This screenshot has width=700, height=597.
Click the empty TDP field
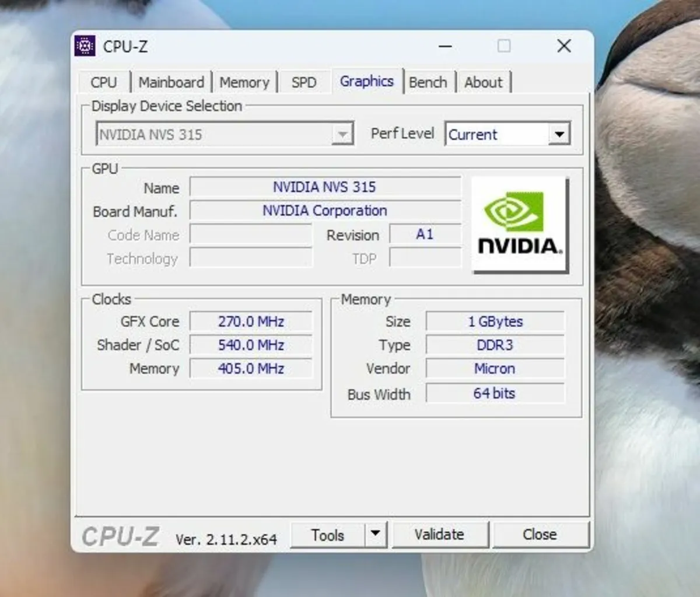click(x=425, y=258)
